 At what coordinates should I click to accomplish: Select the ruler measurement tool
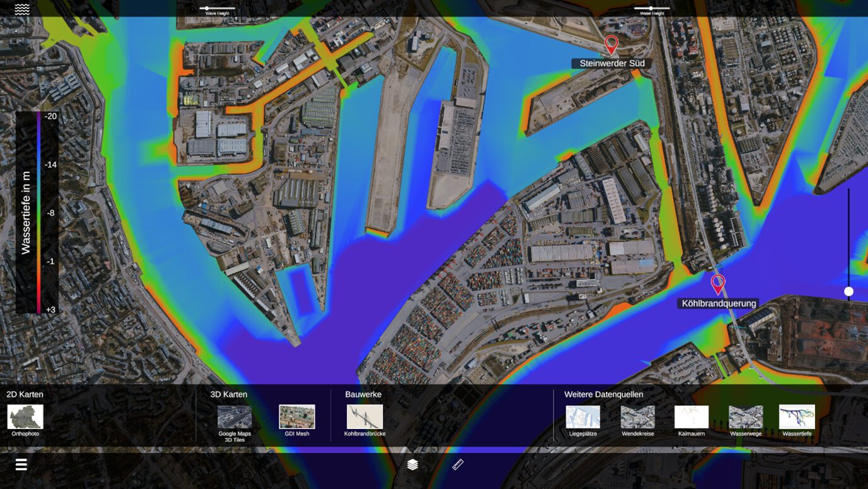[x=458, y=465]
